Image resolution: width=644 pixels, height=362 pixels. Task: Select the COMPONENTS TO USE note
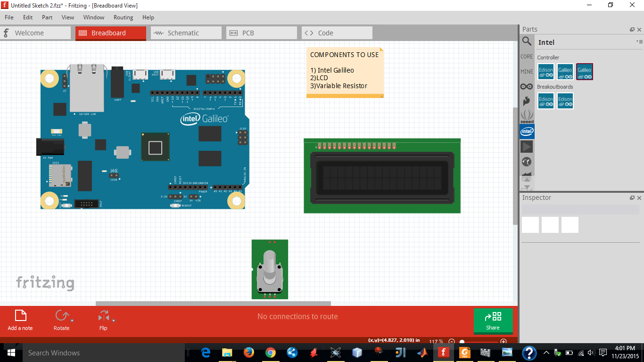click(345, 72)
